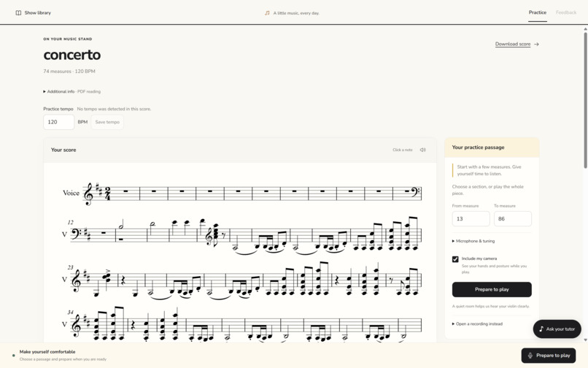Click the Your score panel title
This screenshot has width=588, height=368.
[63, 150]
